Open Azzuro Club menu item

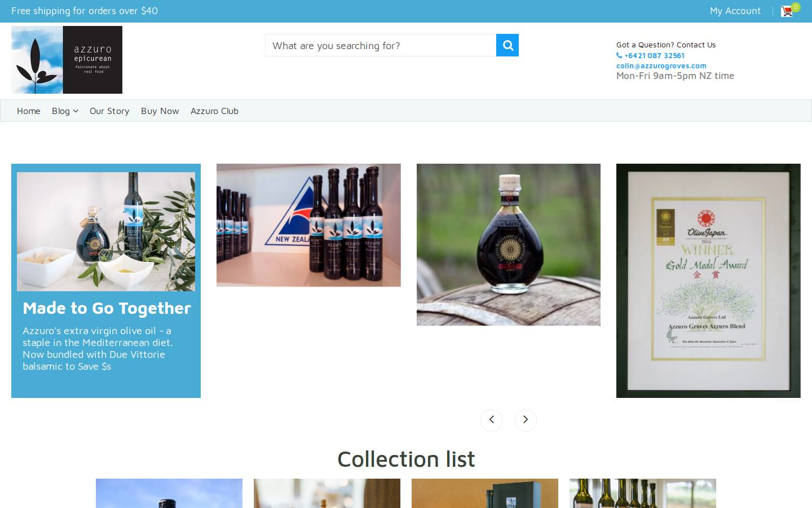point(214,111)
